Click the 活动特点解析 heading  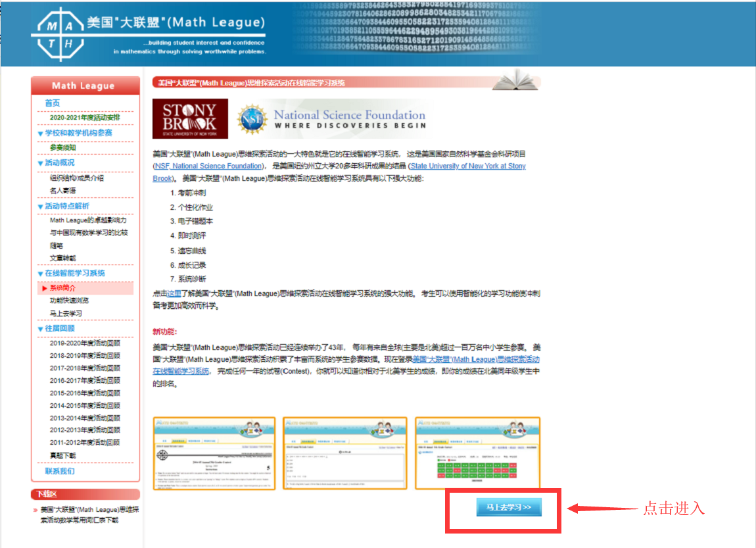tap(67, 206)
